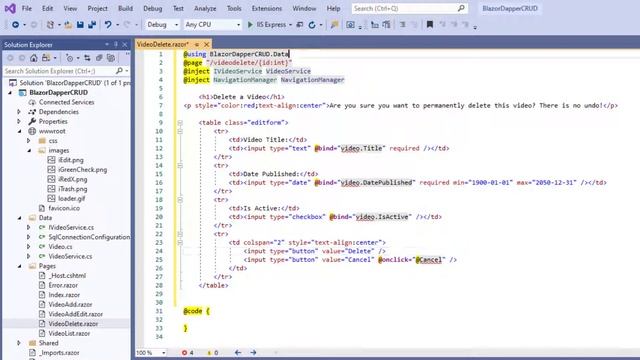Collapse the images folder

tap(29, 151)
